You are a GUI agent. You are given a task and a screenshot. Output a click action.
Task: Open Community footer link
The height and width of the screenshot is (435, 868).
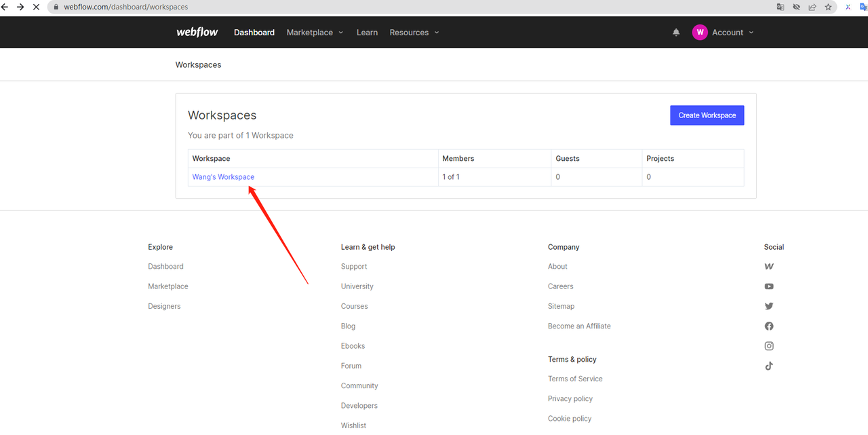(x=359, y=385)
